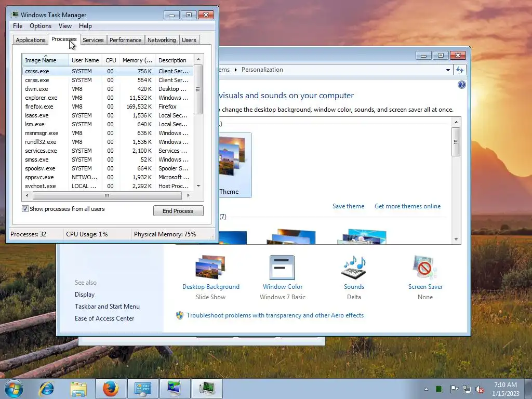The width and height of the screenshot is (532, 399).
Task: Switch to the Applications tab
Action: [30, 40]
